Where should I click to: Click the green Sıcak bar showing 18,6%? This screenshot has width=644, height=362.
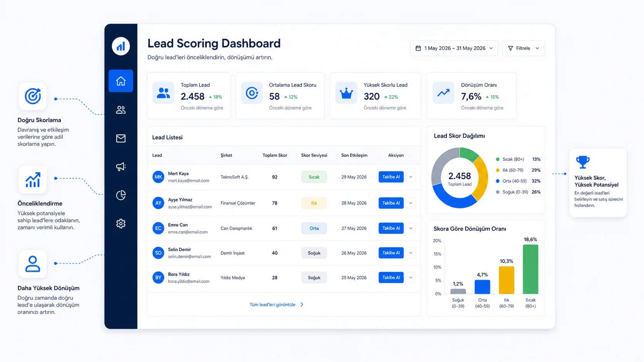530,269
